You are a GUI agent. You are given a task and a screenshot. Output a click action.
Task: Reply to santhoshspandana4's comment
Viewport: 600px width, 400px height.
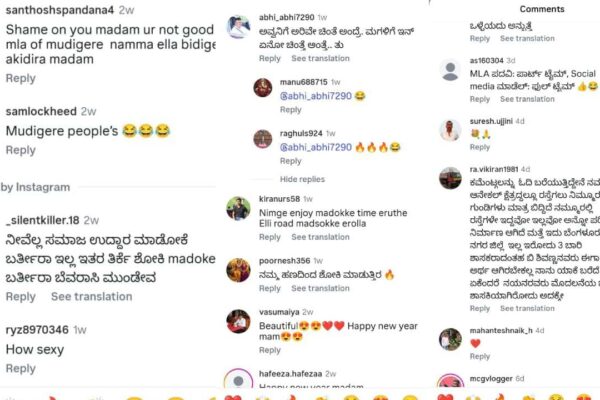tap(21, 78)
